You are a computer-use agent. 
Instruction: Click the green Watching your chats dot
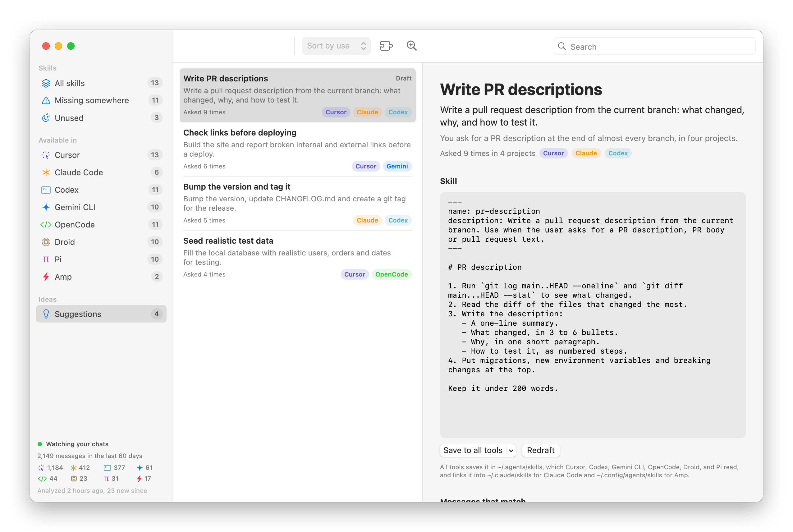point(40,444)
